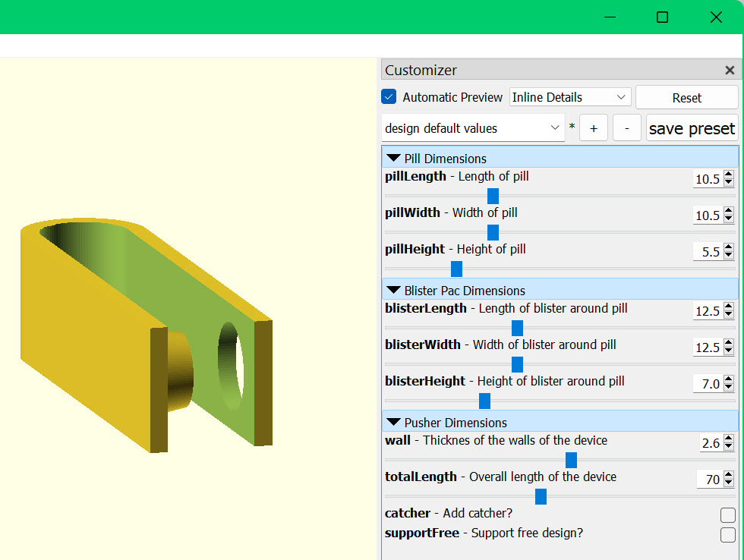Increment pillHeight with the spinner arrow

coord(730,248)
